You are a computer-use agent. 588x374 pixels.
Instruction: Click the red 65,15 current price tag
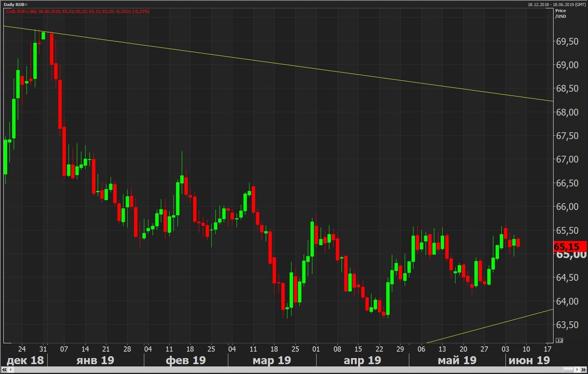[569, 247]
